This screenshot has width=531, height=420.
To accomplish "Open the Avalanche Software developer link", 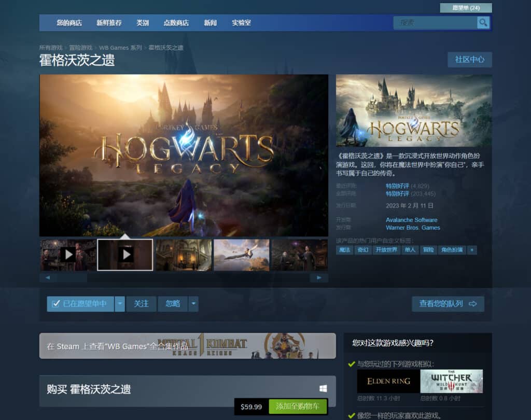I will pyautogui.click(x=411, y=220).
